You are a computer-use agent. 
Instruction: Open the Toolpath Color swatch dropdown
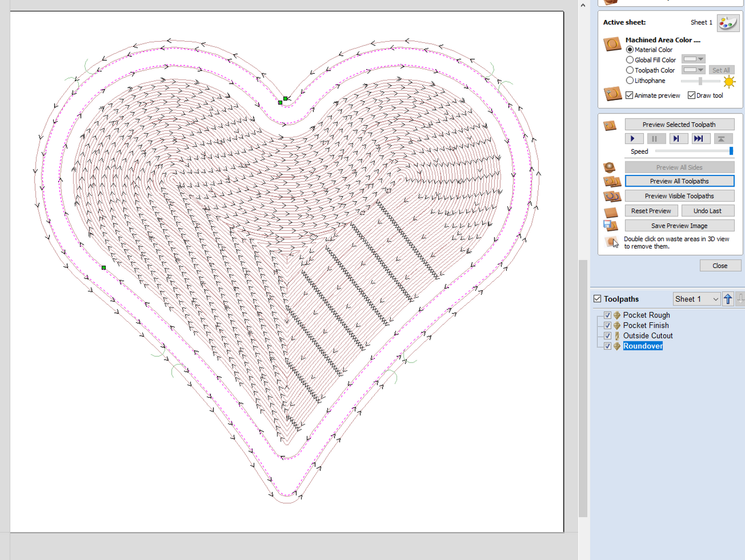[699, 70]
